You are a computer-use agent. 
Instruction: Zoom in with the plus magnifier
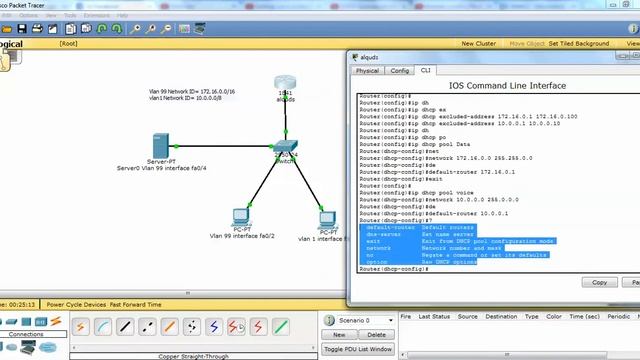[135, 29]
